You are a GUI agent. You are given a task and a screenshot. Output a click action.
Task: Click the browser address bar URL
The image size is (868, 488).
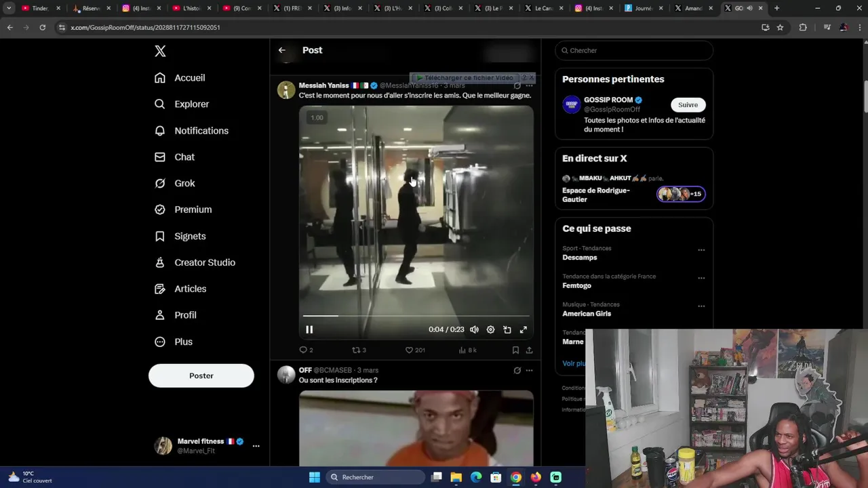click(145, 28)
